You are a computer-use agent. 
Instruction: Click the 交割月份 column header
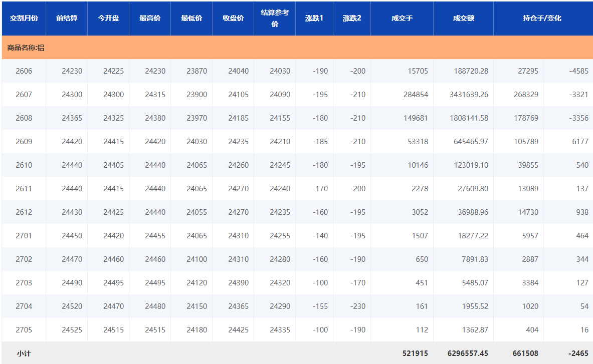pyautogui.click(x=24, y=18)
